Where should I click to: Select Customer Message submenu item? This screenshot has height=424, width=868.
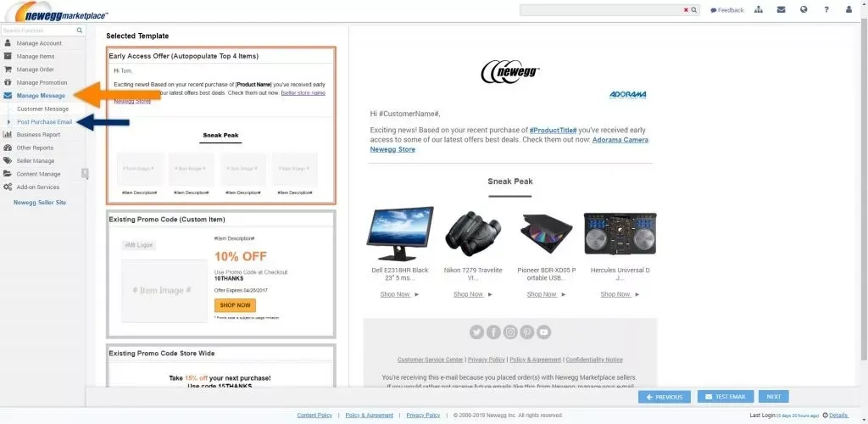(x=42, y=109)
